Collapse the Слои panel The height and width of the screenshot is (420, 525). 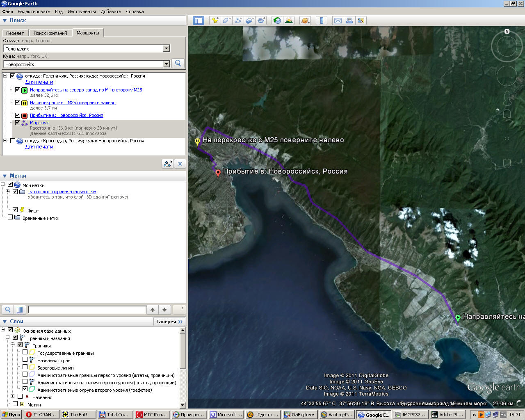pos(5,322)
